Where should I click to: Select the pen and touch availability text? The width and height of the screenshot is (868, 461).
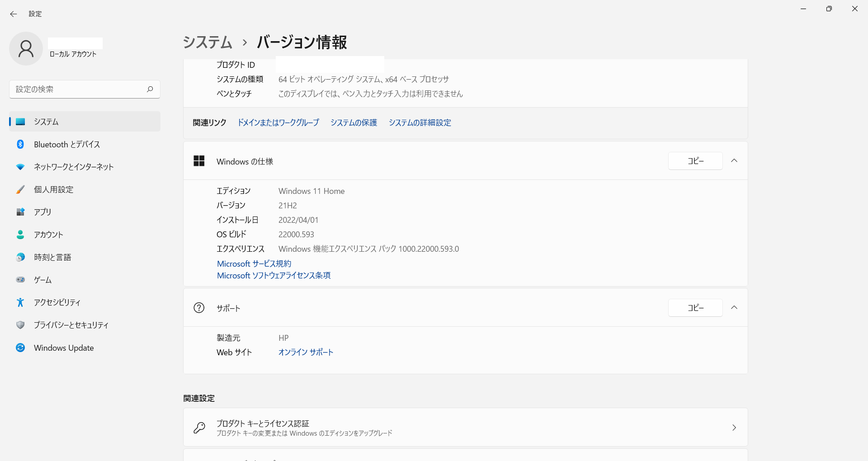(x=371, y=94)
